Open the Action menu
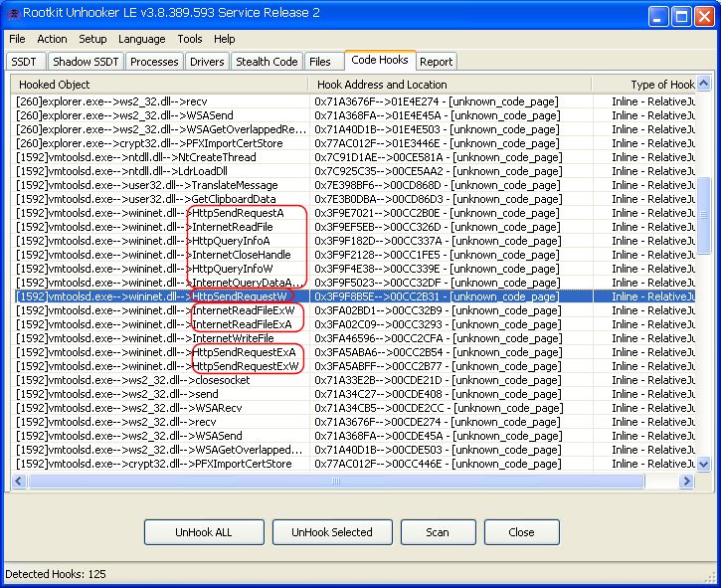 pos(52,39)
